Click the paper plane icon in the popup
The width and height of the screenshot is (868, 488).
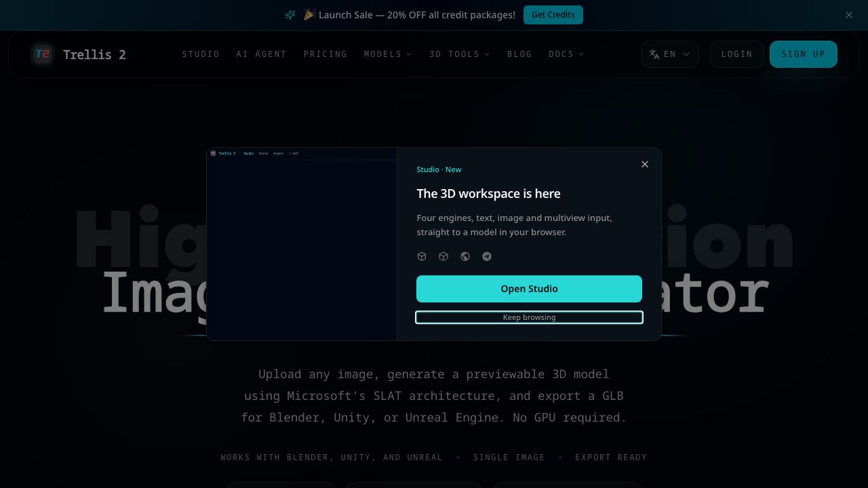pos(487,256)
